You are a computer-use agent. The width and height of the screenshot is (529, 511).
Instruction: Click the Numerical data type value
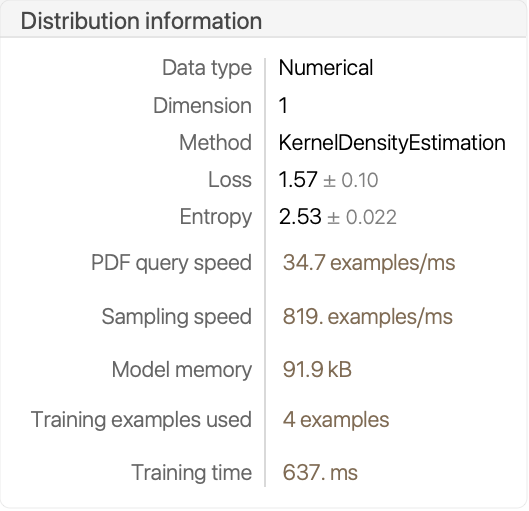pyautogui.click(x=326, y=67)
